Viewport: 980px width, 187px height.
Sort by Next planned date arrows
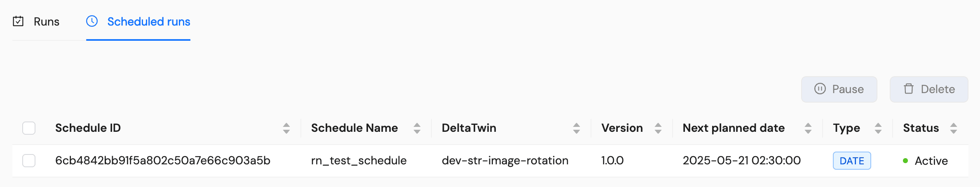pos(808,128)
